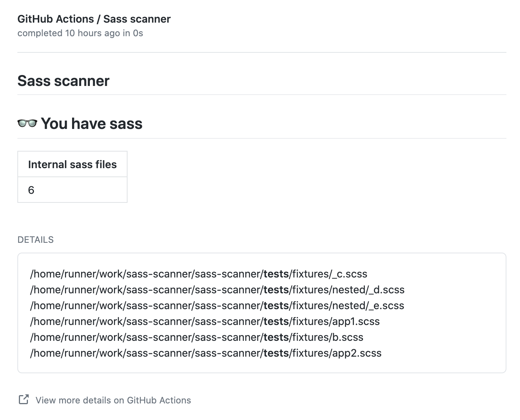520x420 pixels.
Task: Click the Sass scanner heading
Action: click(x=63, y=81)
